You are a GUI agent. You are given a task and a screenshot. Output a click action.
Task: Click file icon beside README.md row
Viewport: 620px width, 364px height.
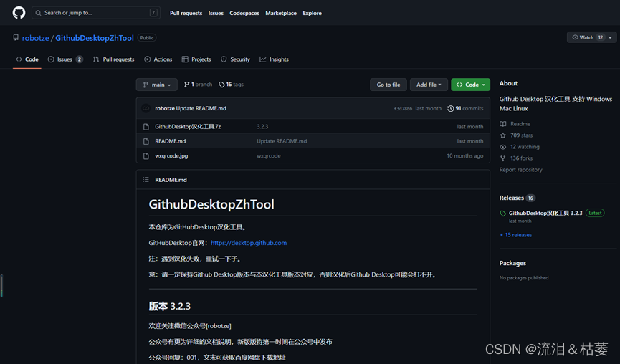tap(146, 141)
